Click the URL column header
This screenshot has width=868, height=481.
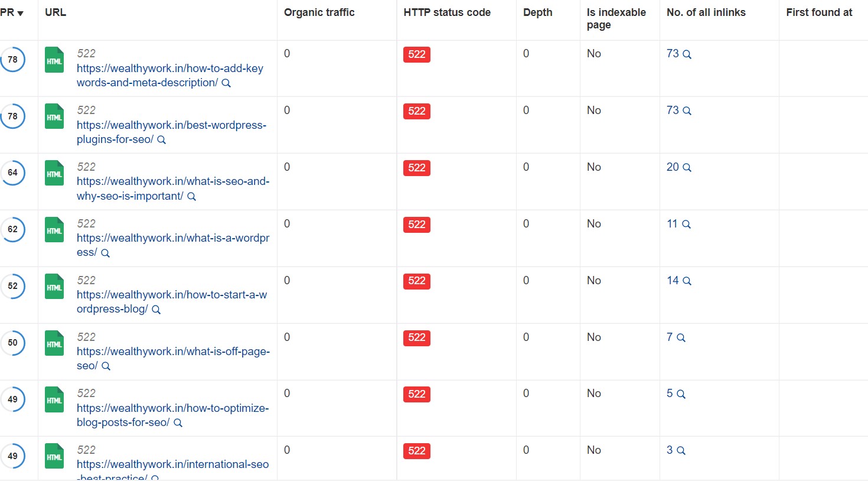coord(56,12)
